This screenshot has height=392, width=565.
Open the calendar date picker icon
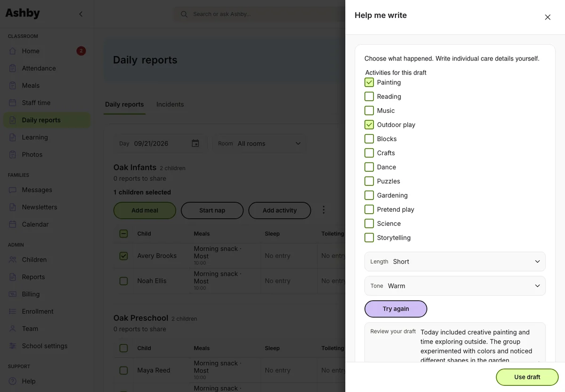click(x=195, y=144)
